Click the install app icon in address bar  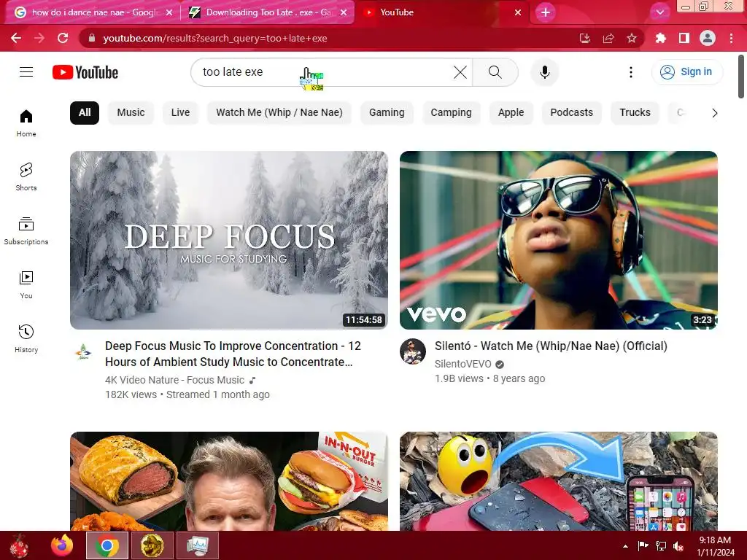[x=585, y=38]
